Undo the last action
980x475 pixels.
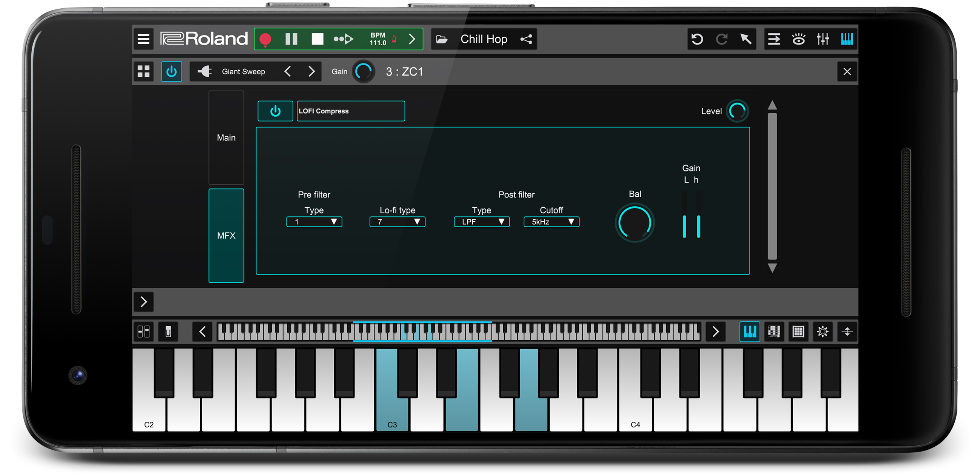coord(697,39)
